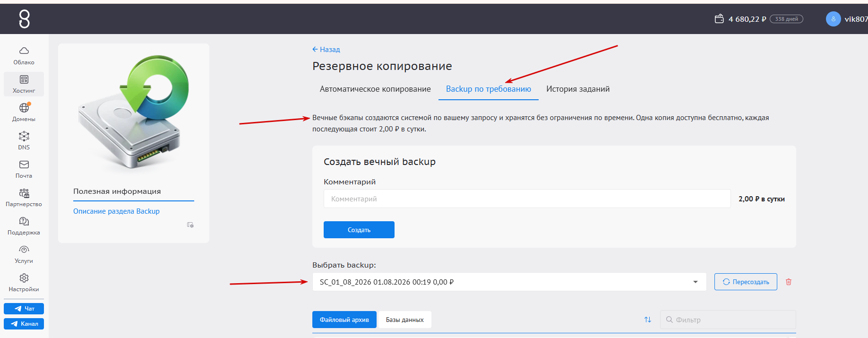Open the DNS sidebar section
This screenshot has height=338, width=868.
[24, 141]
